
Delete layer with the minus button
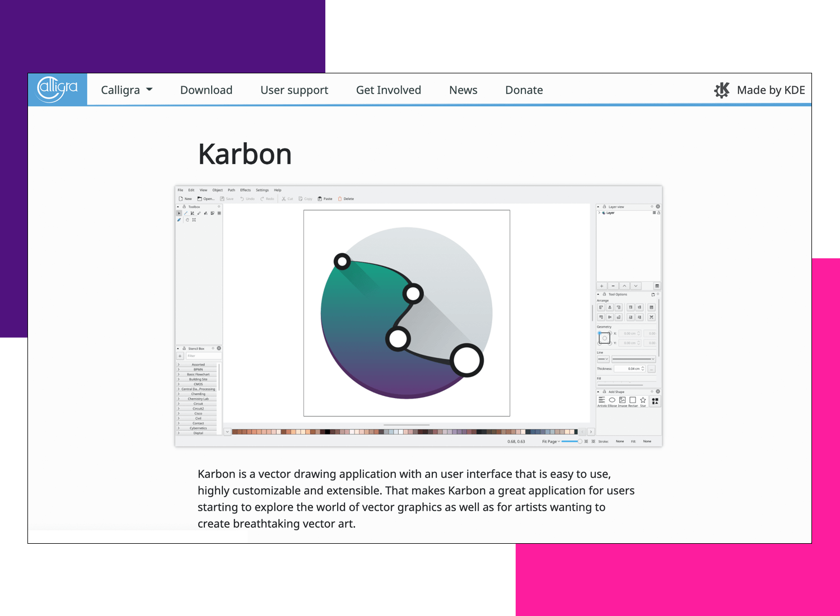tap(613, 286)
